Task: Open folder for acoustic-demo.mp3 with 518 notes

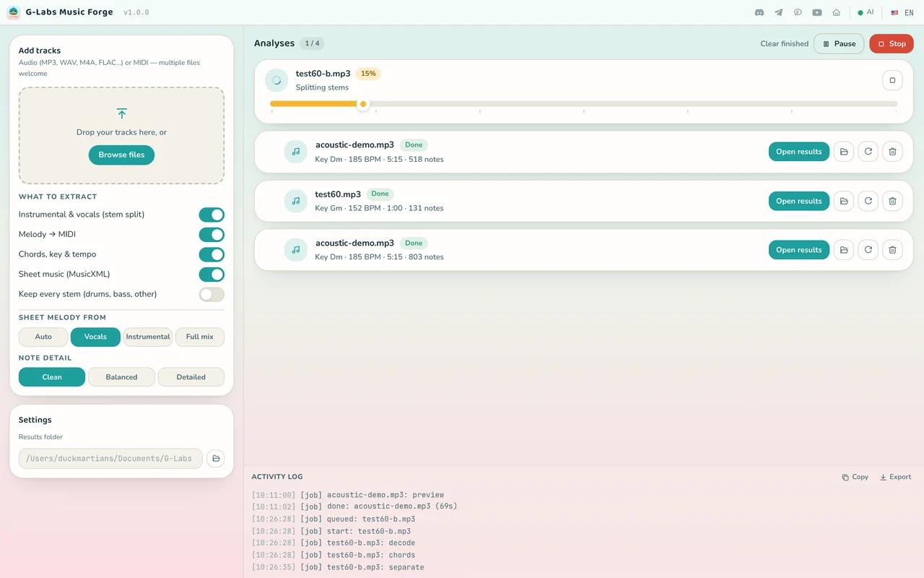Action: (844, 152)
